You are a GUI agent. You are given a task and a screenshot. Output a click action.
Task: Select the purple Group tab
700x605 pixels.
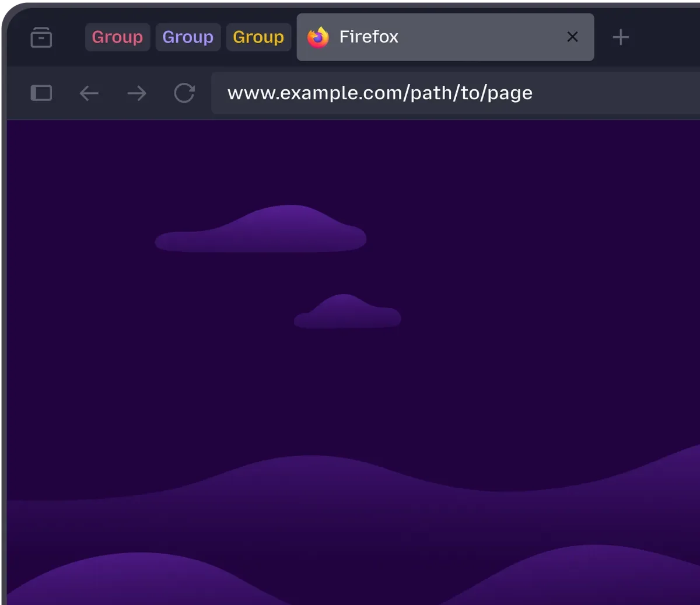point(188,37)
